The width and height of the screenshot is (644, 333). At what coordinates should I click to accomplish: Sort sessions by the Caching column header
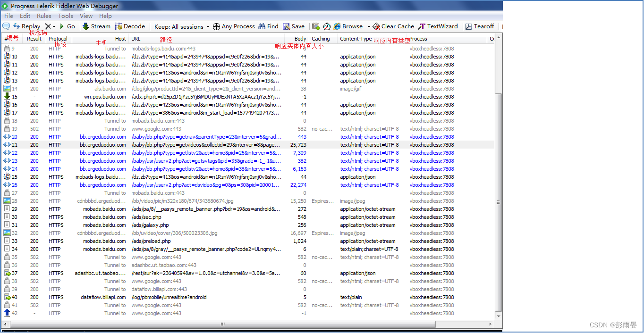pyautogui.click(x=323, y=39)
